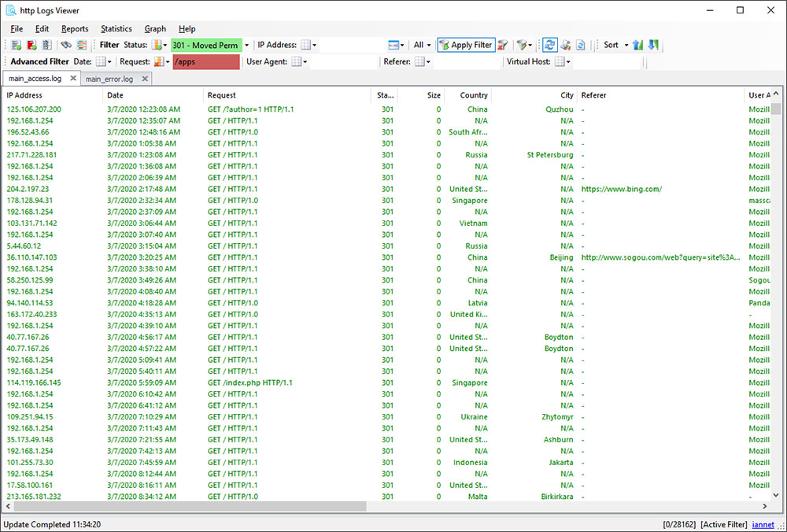
Task: Close the main_access.log tab
Action: [x=72, y=78]
